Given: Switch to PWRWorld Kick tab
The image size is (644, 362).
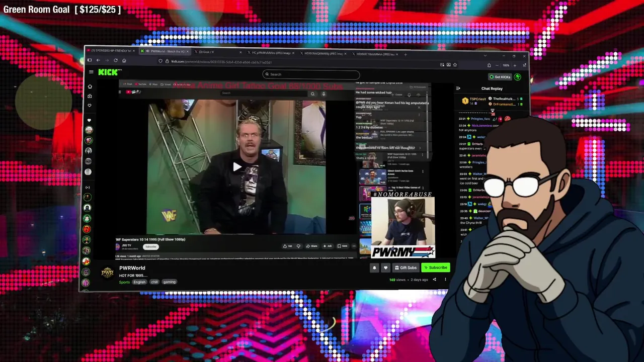Looking at the screenshot, I should pos(165,51).
